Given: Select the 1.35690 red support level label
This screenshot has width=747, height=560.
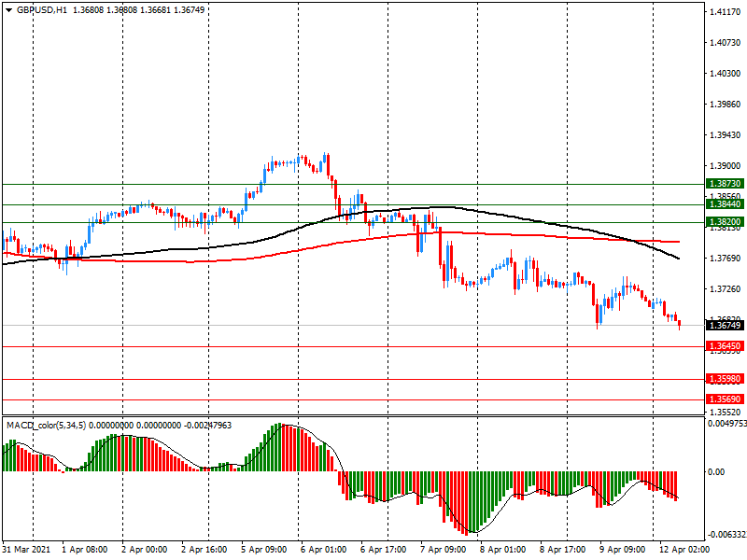Looking at the screenshot, I should click(725, 399).
